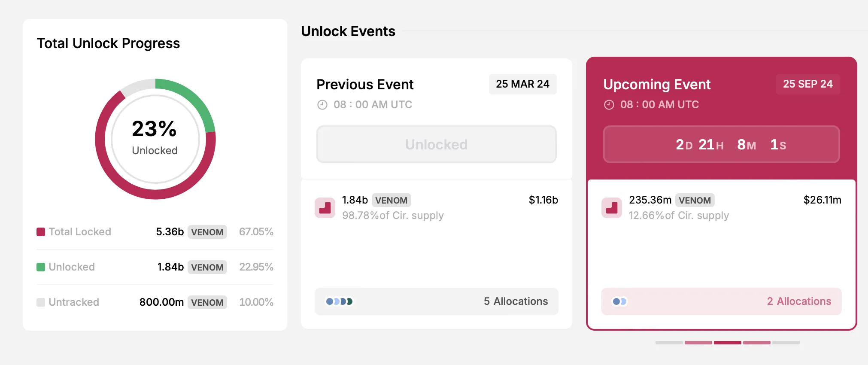Jump to last event carousel indicator
The image size is (868, 365).
tap(786, 343)
